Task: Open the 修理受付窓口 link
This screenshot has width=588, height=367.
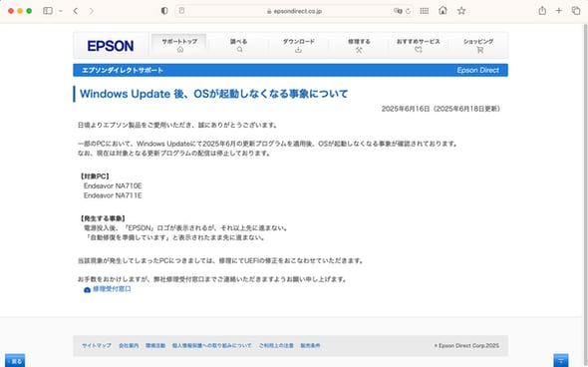Action: [112, 289]
